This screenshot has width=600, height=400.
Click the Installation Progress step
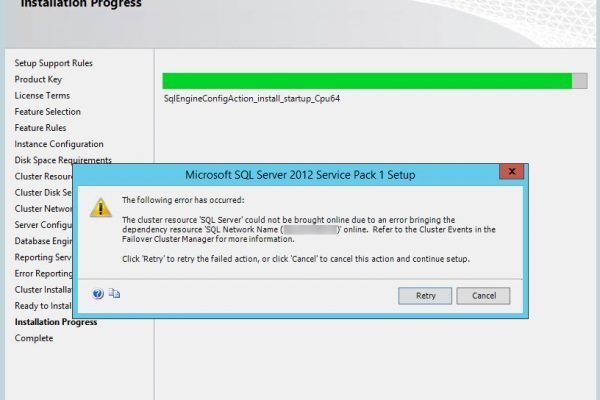tap(56, 322)
